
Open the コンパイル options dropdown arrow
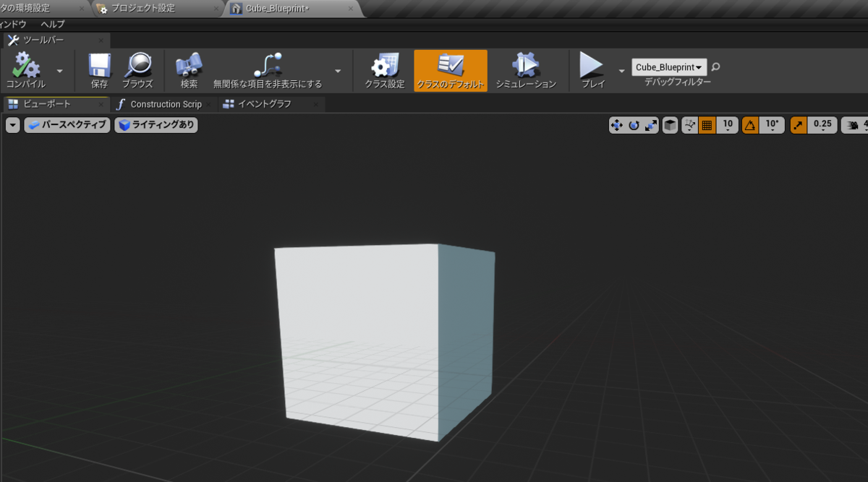pos(60,71)
